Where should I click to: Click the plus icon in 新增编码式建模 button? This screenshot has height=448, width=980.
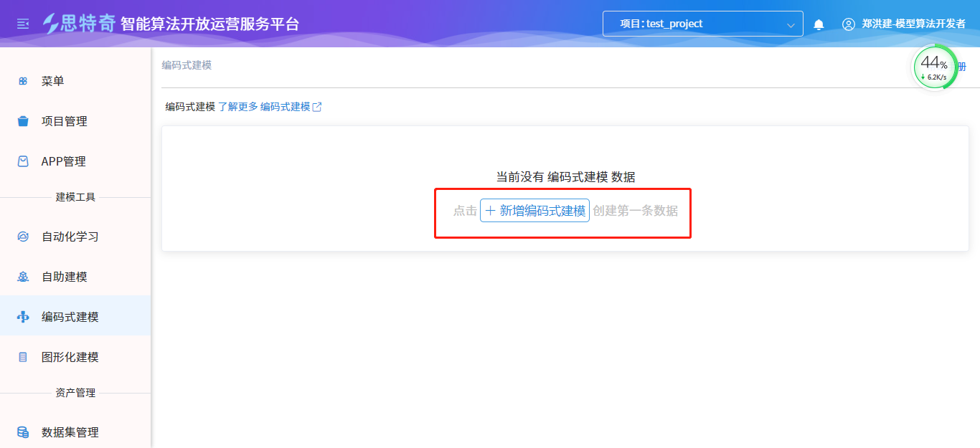[491, 211]
